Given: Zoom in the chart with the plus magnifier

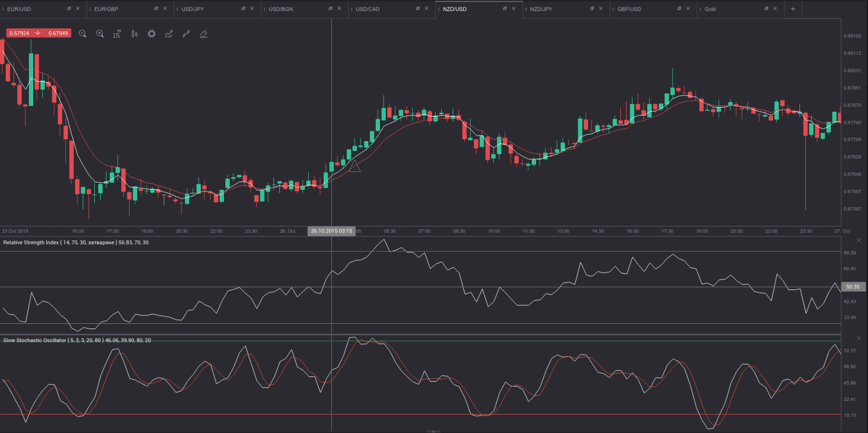Looking at the screenshot, I should 100,34.
